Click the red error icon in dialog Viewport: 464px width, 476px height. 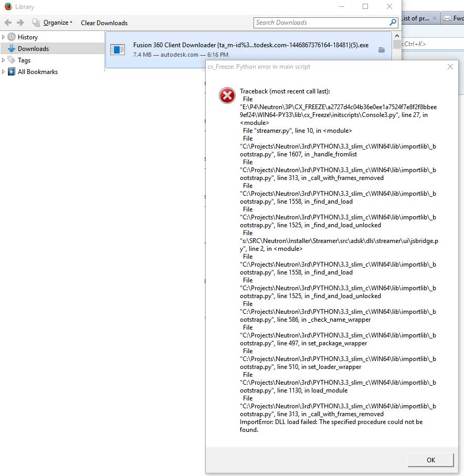(227, 96)
